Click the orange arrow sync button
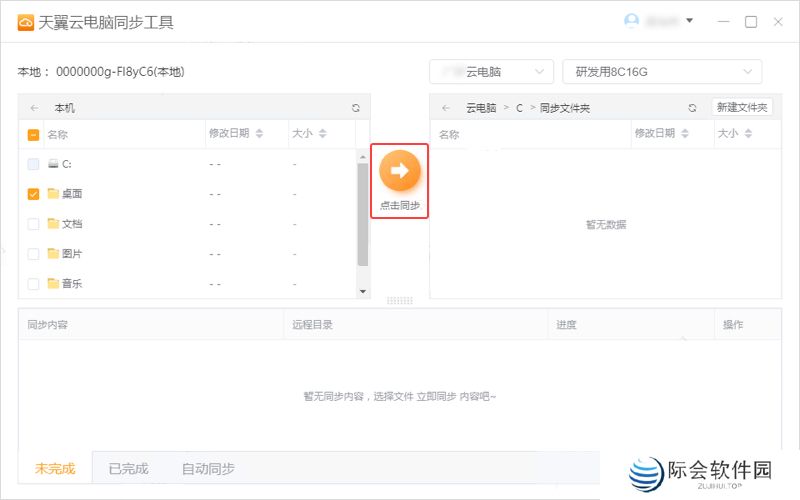 [x=399, y=170]
